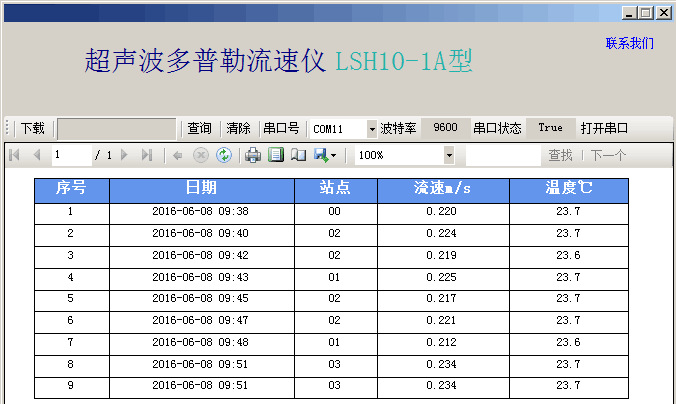Click temperature 23.6 in row 3
This screenshot has height=404, width=676.
pyautogui.click(x=568, y=256)
